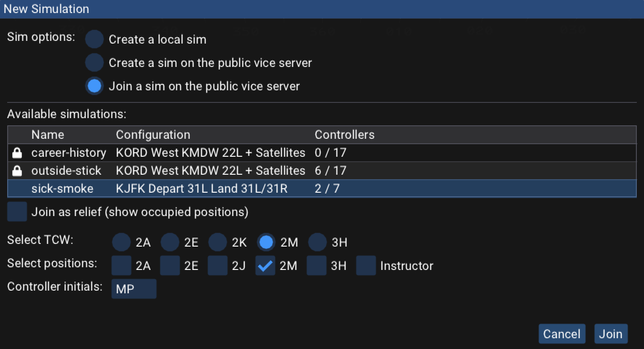Image resolution: width=644 pixels, height=349 pixels.
Task: Click the lock icon beside outside-stick
Action: point(17,171)
